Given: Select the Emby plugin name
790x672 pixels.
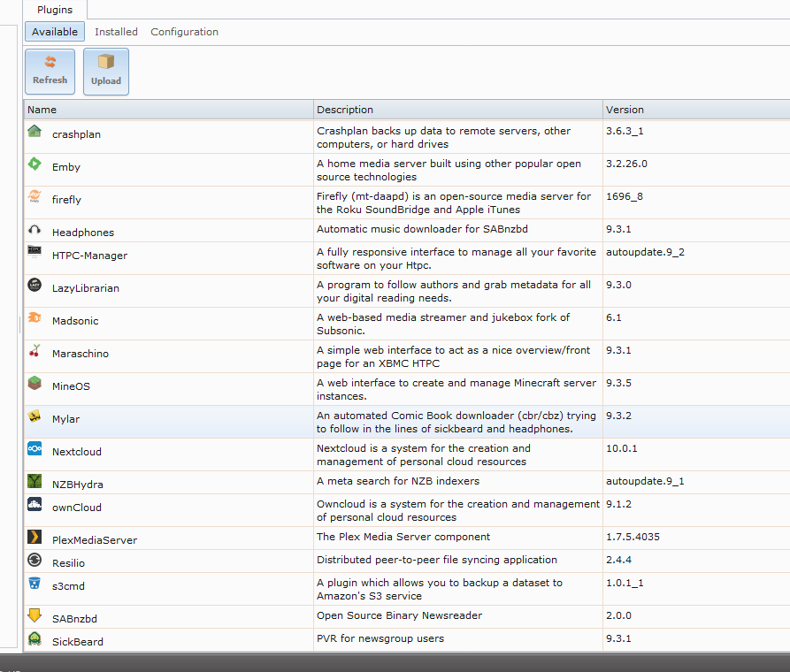Looking at the screenshot, I should 66,167.
